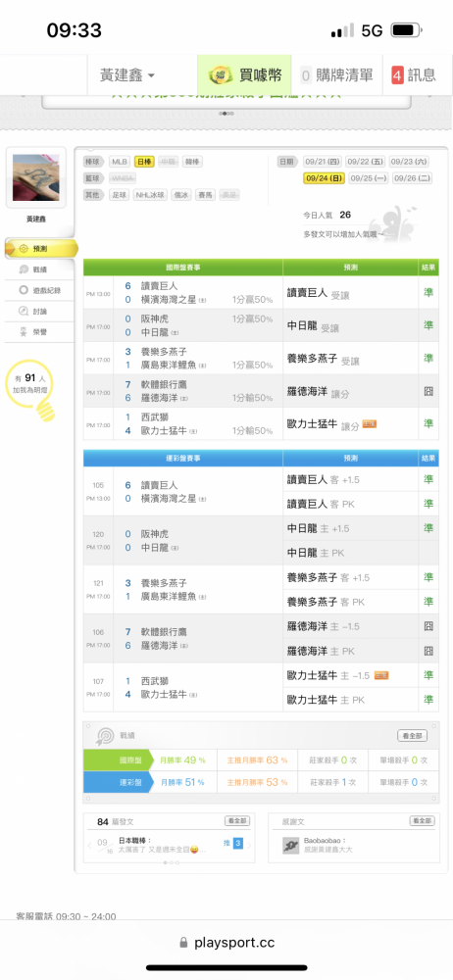Screen dimensions: 453x980
Task: Click orange badge beside 歐力士猛牛 讓分
Action: tap(369, 424)
